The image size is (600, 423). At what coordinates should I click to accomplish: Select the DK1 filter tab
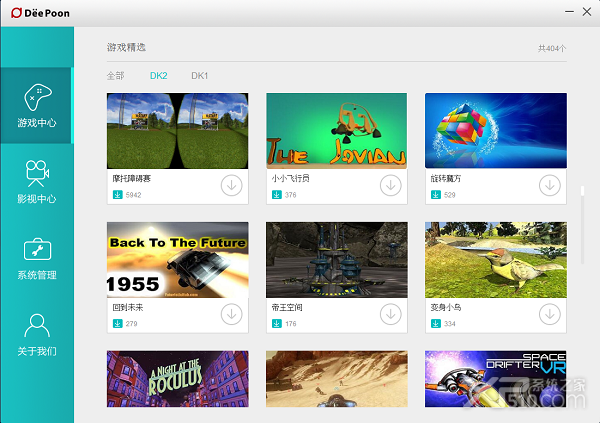[x=199, y=76]
